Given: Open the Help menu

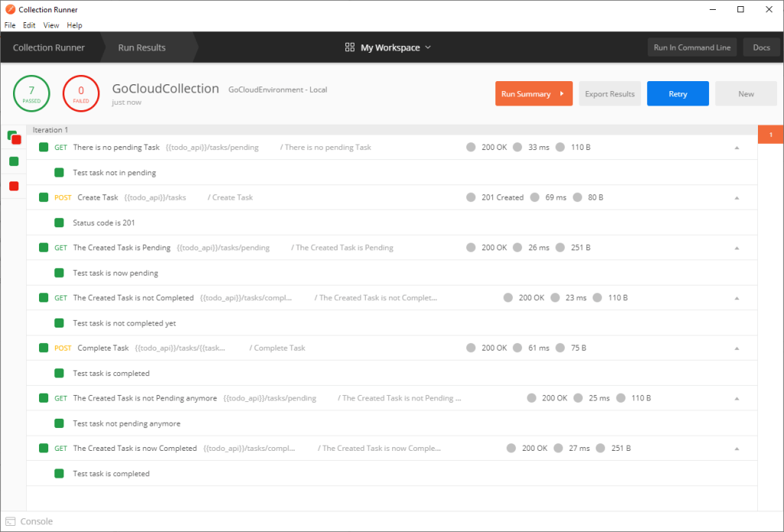Looking at the screenshot, I should coord(74,25).
